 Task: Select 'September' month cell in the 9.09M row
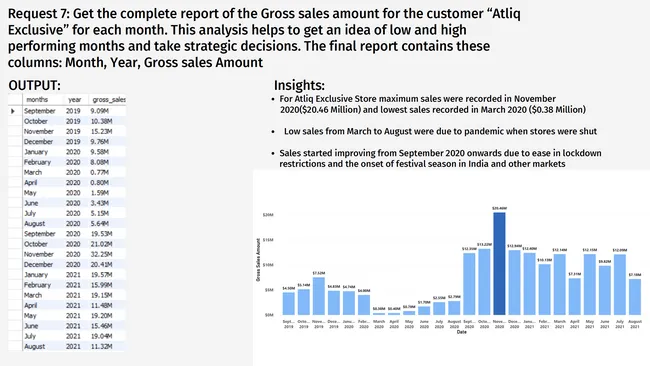[39, 111]
